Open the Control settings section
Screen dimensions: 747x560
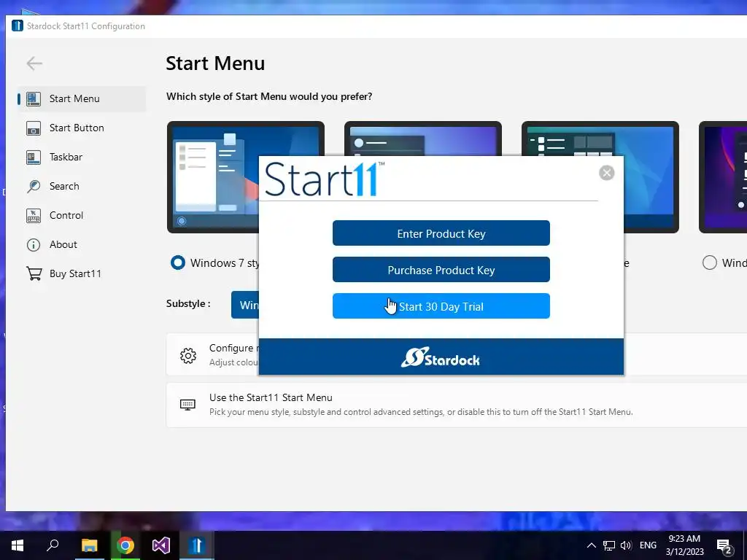click(x=82, y=215)
